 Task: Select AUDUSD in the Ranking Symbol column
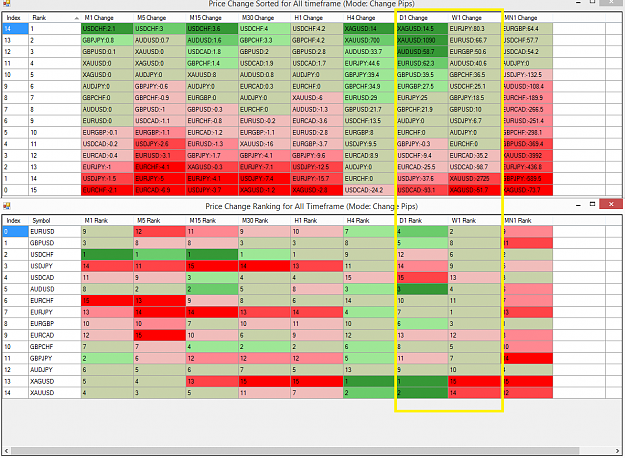coord(55,289)
